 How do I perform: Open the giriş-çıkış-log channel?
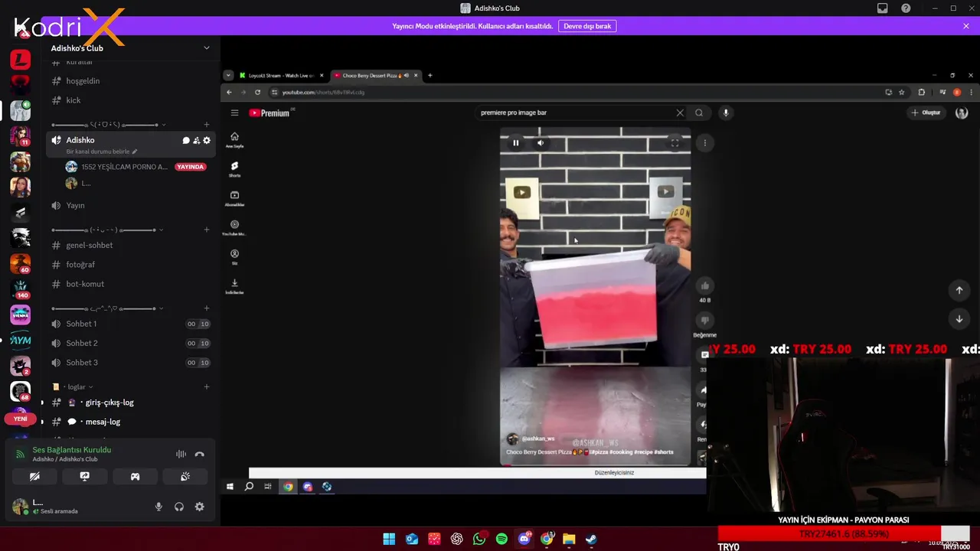click(130, 403)
